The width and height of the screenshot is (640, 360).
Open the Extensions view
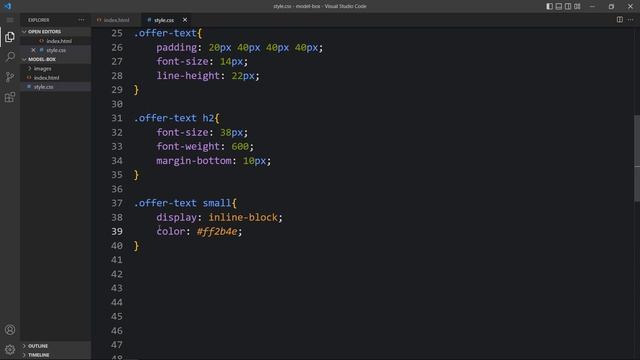[x=10, y=97]
